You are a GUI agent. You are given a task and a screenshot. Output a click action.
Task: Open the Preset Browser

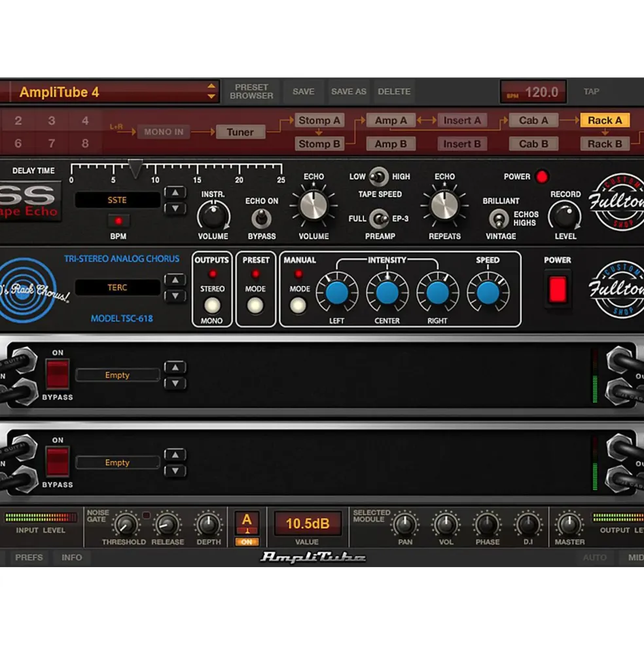[x=251, y=91]
